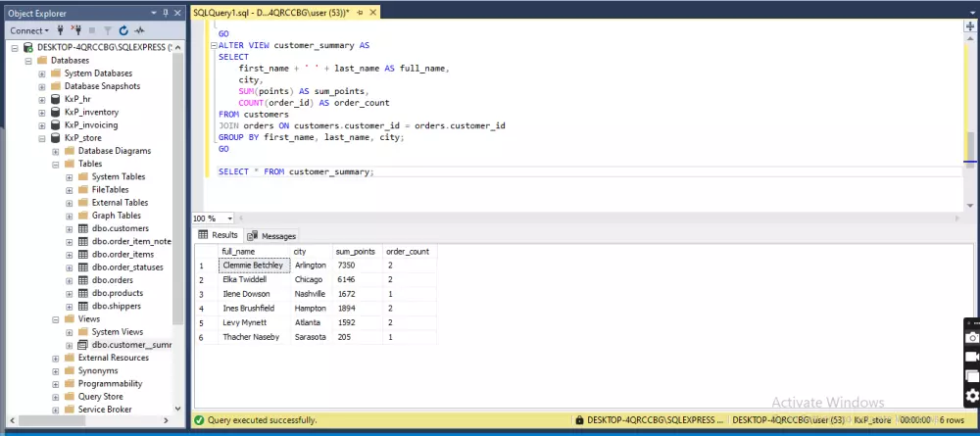
Task: Click the camera screenshot icon on overlay
Action: coord(972,337)
